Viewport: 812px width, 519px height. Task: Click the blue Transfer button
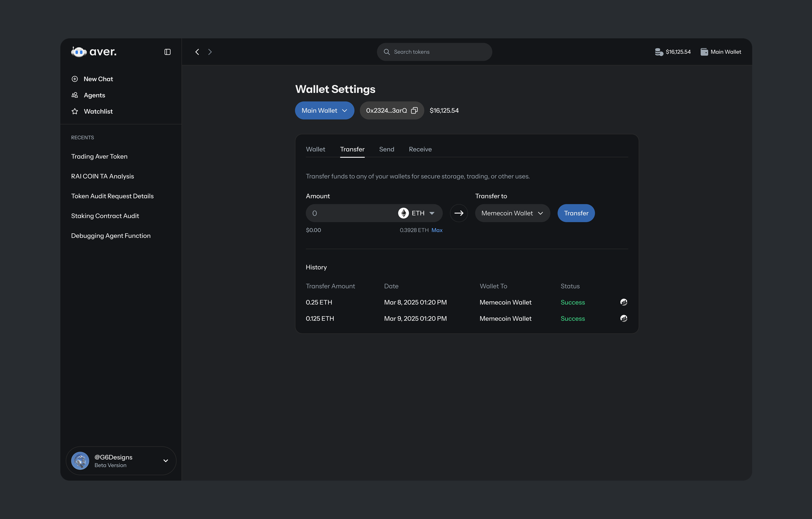(x=576, y=213)
